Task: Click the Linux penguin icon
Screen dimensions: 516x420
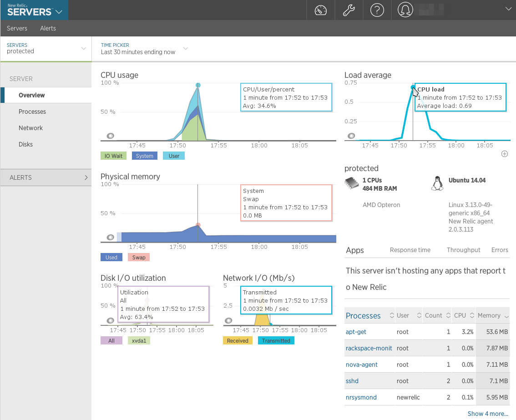Action: [437, 183]
